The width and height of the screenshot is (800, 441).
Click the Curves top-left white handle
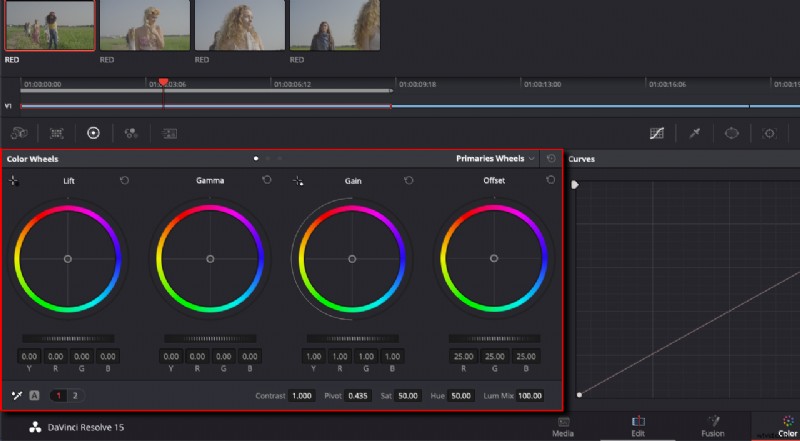[x=575, y=185]
